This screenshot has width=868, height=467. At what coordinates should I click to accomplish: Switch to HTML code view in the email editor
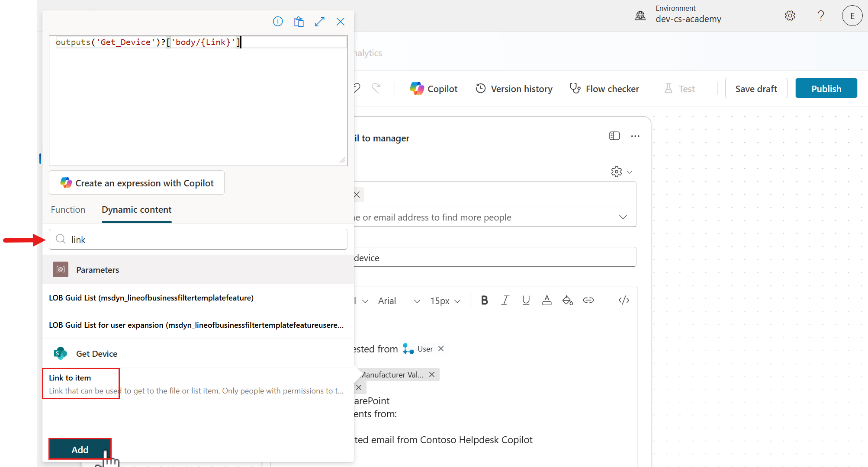pos(624,300)
